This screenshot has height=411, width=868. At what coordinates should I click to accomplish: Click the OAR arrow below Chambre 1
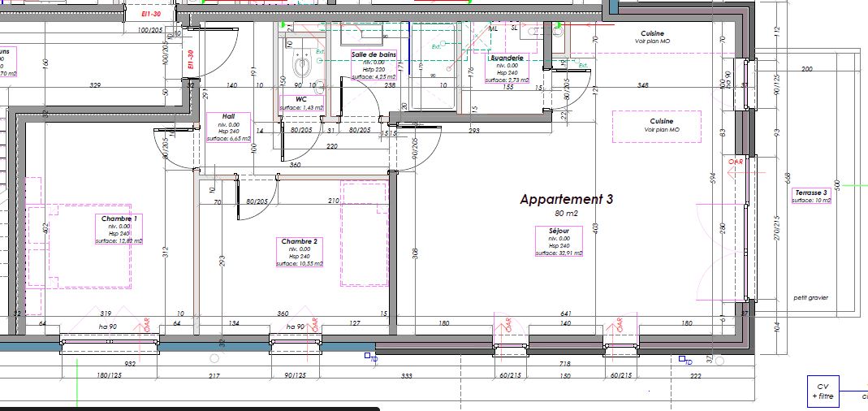146,324
